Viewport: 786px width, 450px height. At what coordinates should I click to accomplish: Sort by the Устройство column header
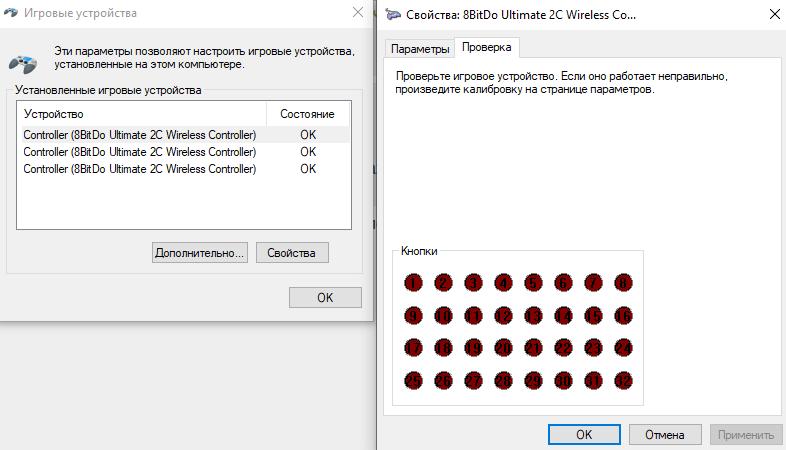[141, 114]
